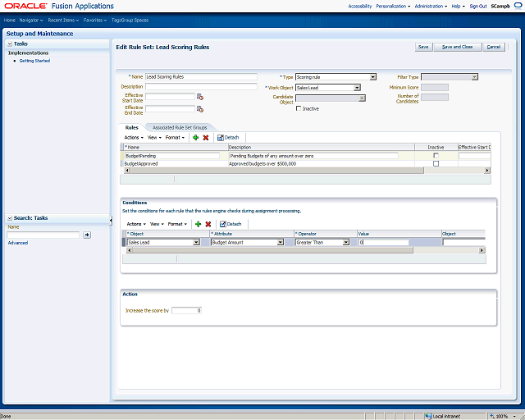Click the Effective End Date calendar icon

200,109
